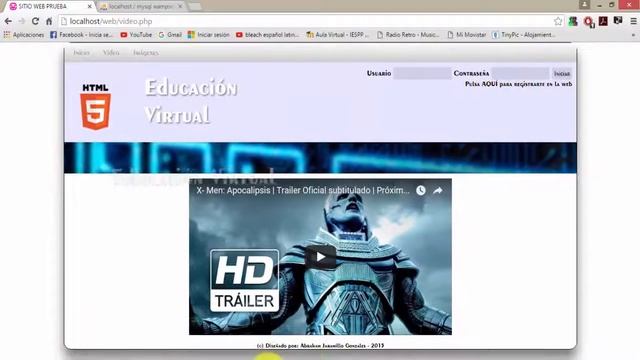640x360 pixels.
Task: Click the footer Diseñado por credit text
Action: (x=320, y=345)
